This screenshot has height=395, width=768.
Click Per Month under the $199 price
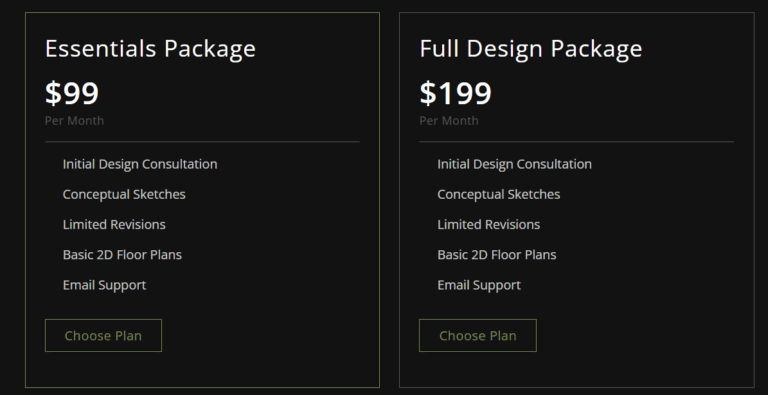[x=449, y=121]
